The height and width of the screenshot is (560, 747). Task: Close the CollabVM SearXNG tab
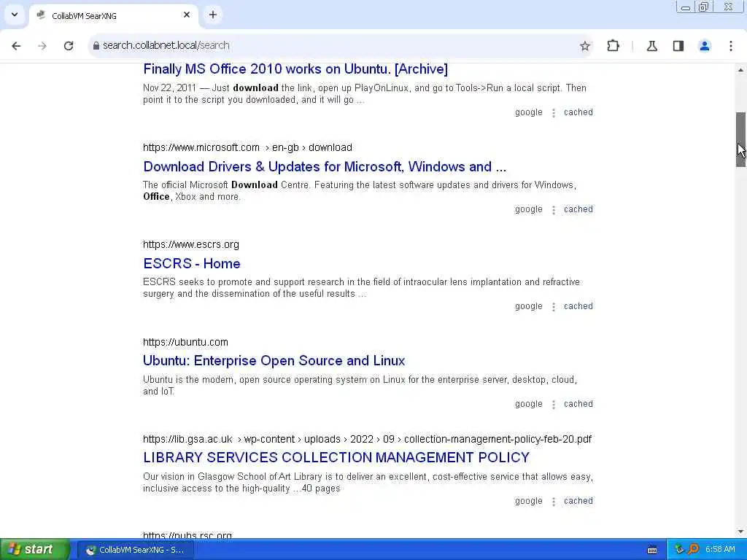[187, 15]
